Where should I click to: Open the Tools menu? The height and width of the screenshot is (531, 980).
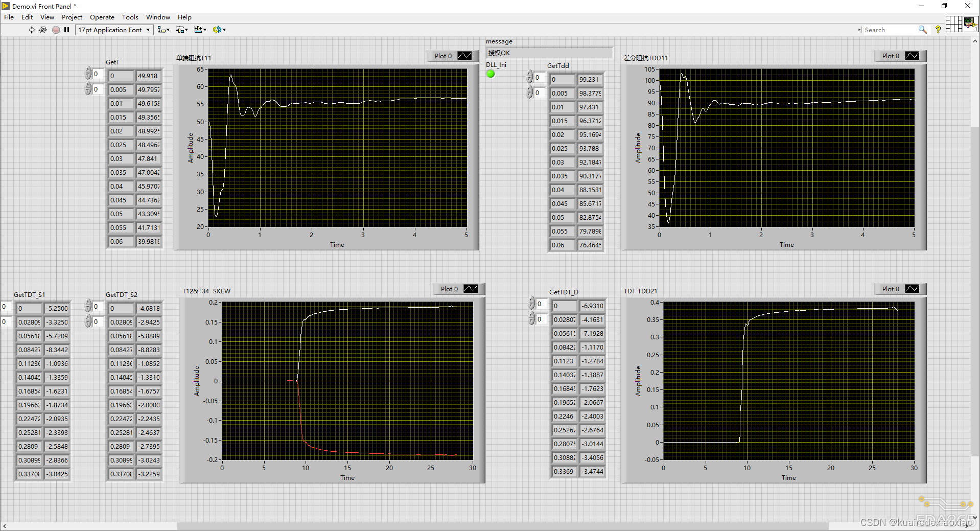[x=130, y=17]
